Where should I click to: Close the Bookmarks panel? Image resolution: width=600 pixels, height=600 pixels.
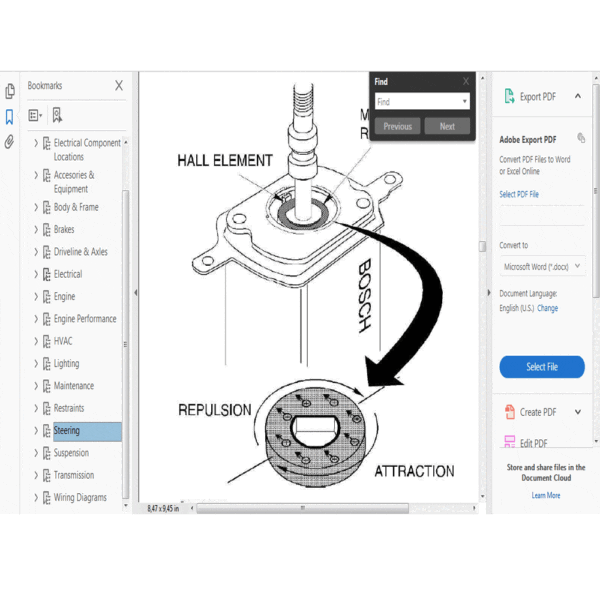point(119,85)
